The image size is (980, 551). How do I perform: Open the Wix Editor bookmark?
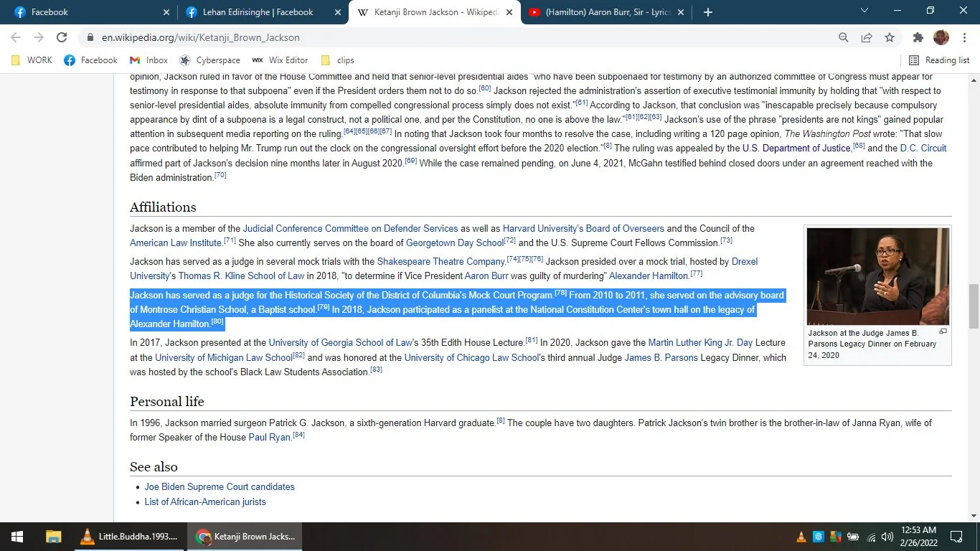(280, 60)
